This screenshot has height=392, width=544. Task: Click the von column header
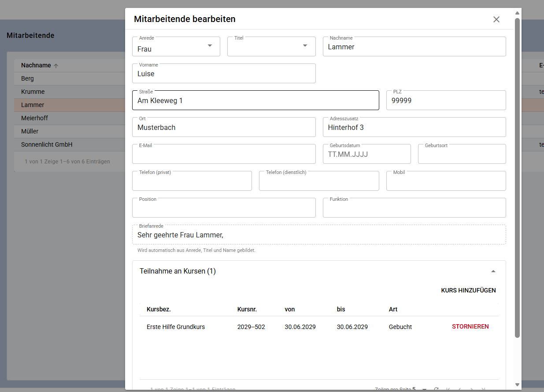pyautogui.click(x=290, y=309)
